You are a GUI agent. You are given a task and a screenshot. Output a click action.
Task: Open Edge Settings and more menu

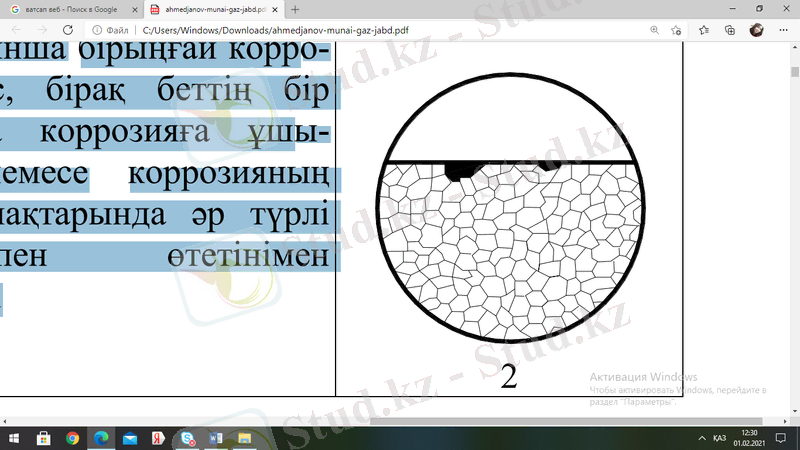pyautogui.click(x=784, y=30)
